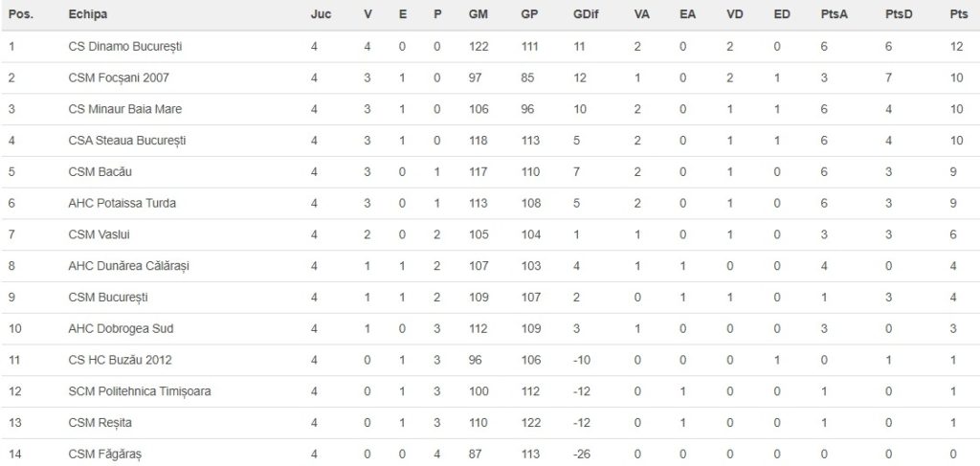Screen dimensions: 980x466
Task: Open AHC Dunărea Călărași team row
Action: (130, 266)
